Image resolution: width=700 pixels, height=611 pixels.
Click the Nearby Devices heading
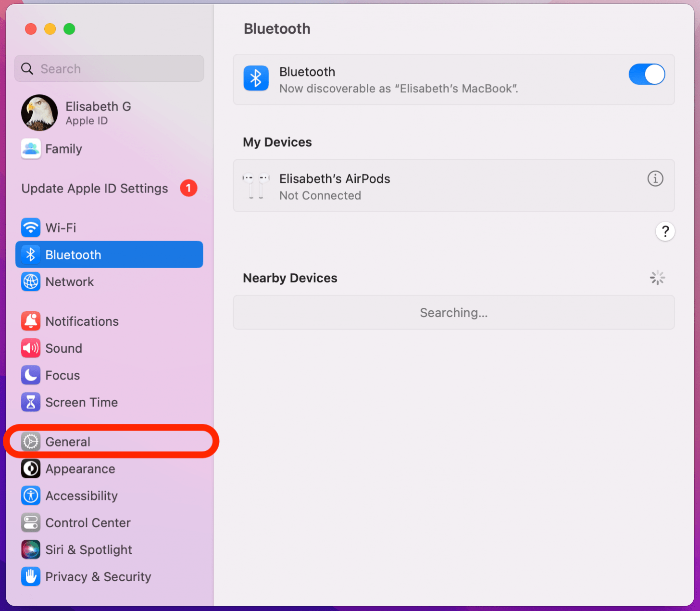290,278
